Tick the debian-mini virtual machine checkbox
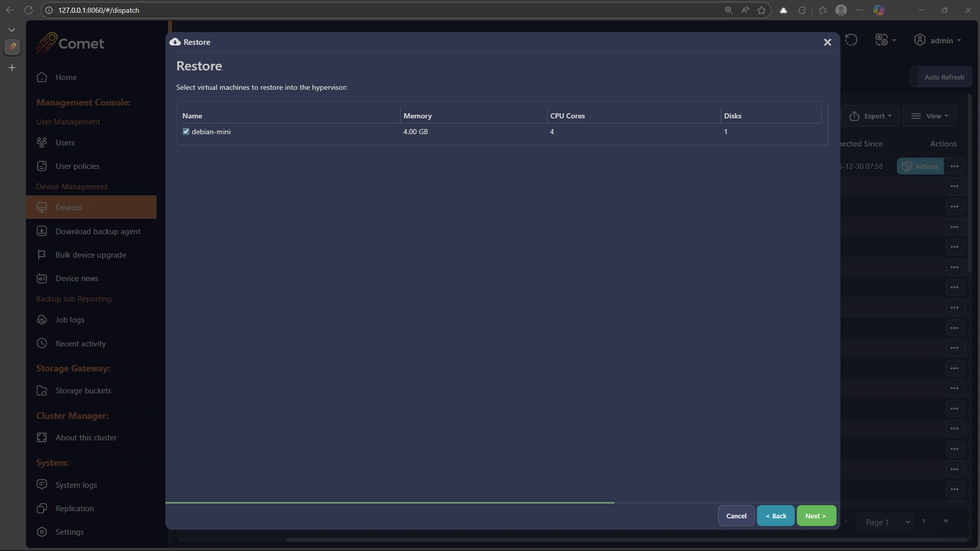The width and height of the screenshot is (980, 551). (x=186, y=132)
